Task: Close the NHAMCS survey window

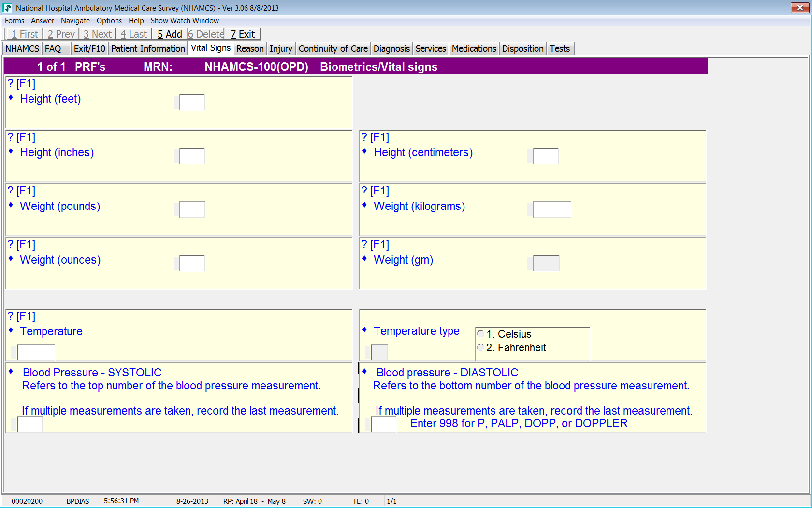Action: pos(800,8)
